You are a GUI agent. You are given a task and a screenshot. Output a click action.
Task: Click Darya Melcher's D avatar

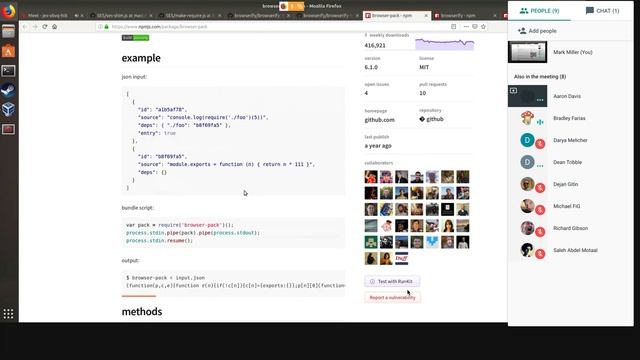(527, 140)
